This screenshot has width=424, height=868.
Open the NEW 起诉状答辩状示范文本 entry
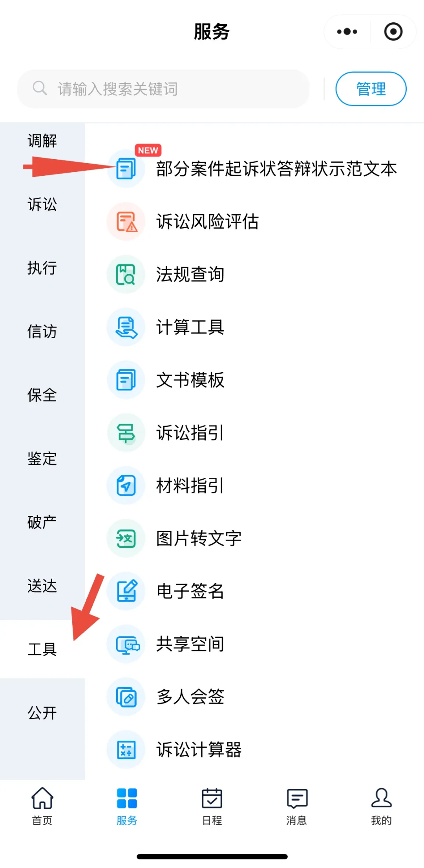pos(276,169)
